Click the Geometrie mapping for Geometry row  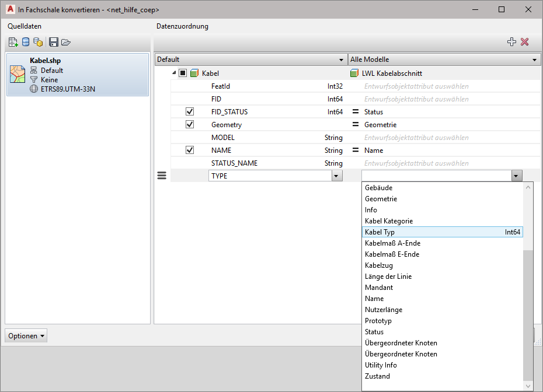(x=380, y=125)
